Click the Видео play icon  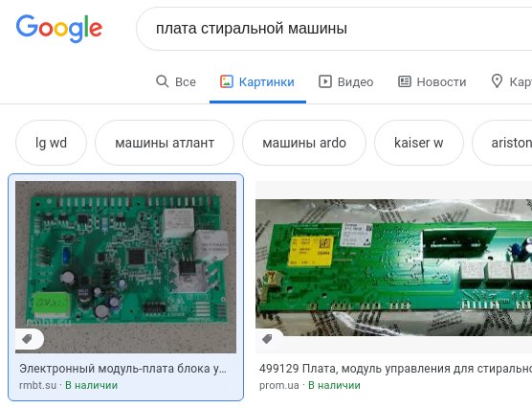325,81
